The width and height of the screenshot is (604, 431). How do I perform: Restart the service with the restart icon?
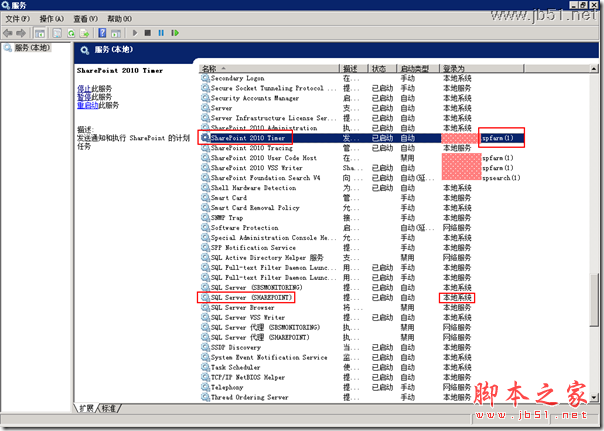[x=175, y=33]
